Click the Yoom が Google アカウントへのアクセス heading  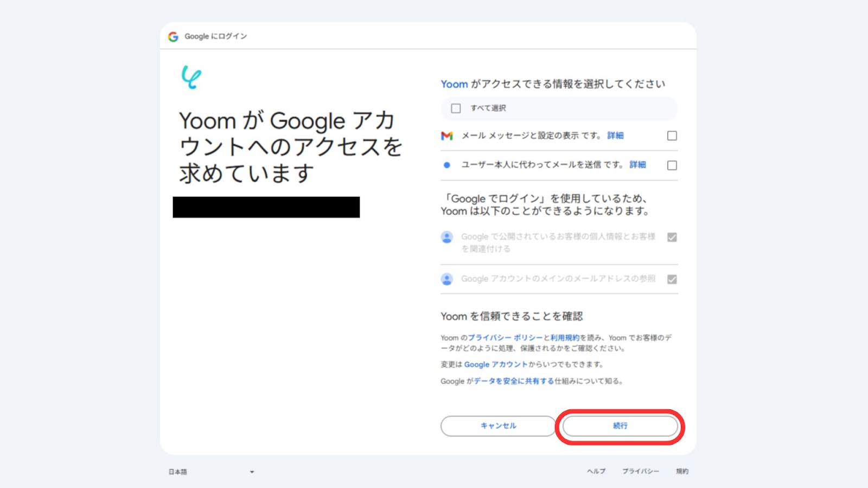tap(291, 147)
